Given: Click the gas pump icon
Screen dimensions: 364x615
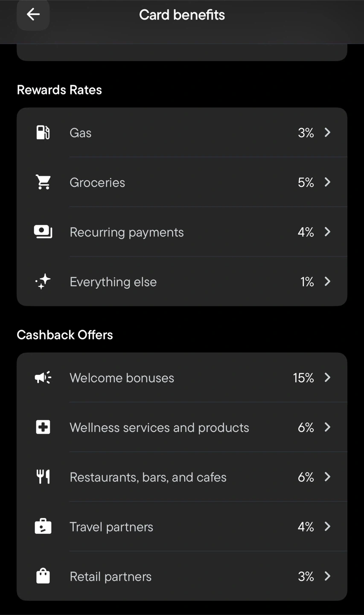Looking at the screenshot, I should pos(43,132).
